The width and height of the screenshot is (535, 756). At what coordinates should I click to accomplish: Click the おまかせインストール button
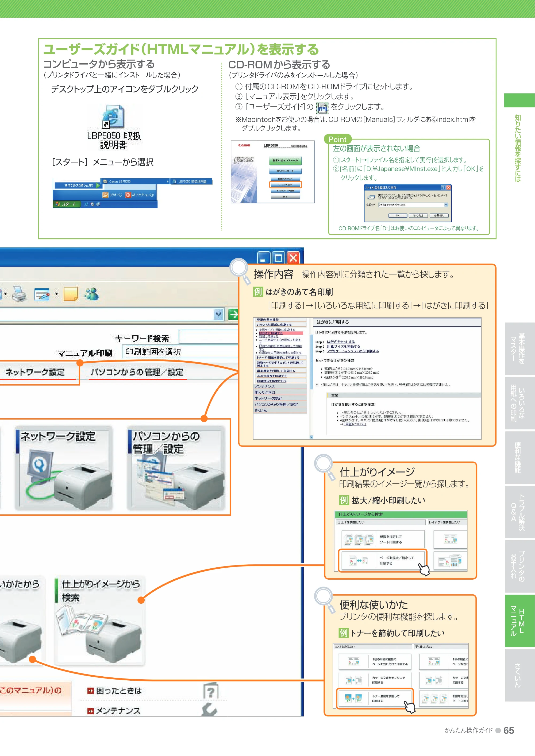tap(285, 160)
